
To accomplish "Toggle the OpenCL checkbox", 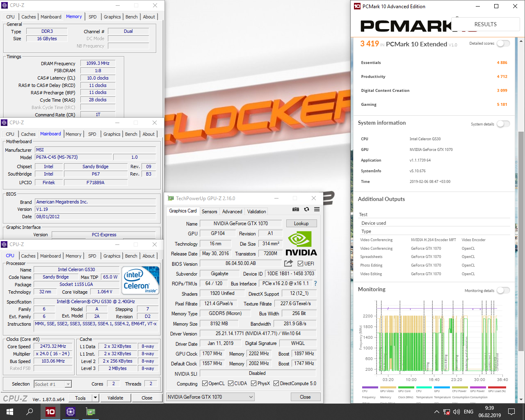I will (x=205, y=383).
